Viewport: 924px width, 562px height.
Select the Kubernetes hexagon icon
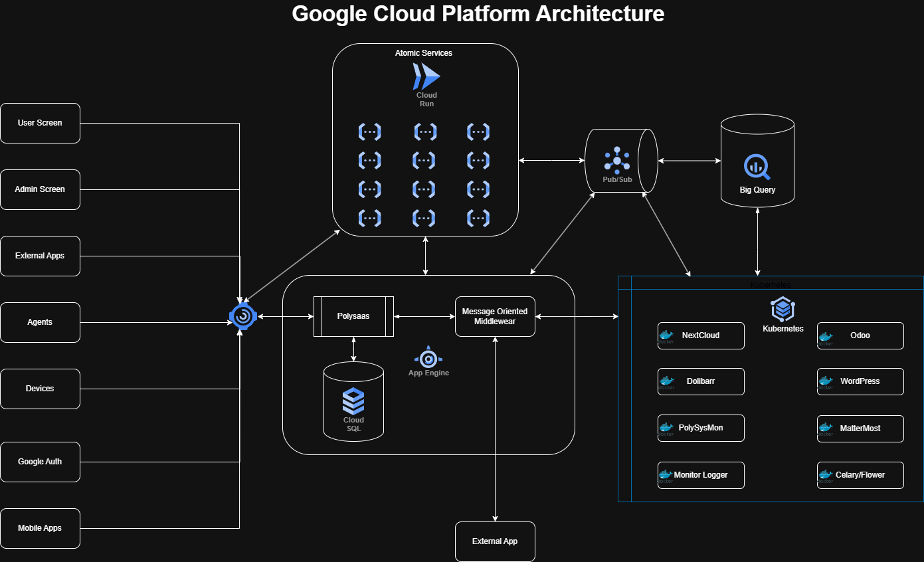(x=783, y=310)
